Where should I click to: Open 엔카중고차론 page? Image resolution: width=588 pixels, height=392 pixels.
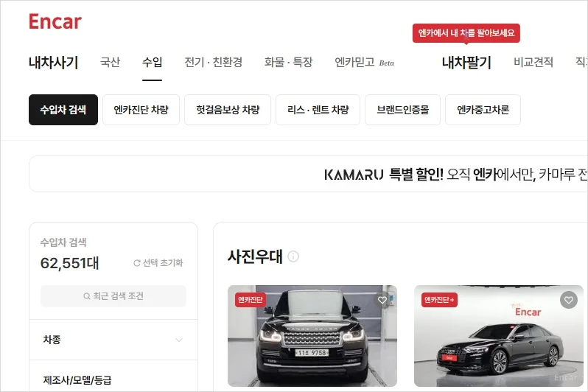483,110
